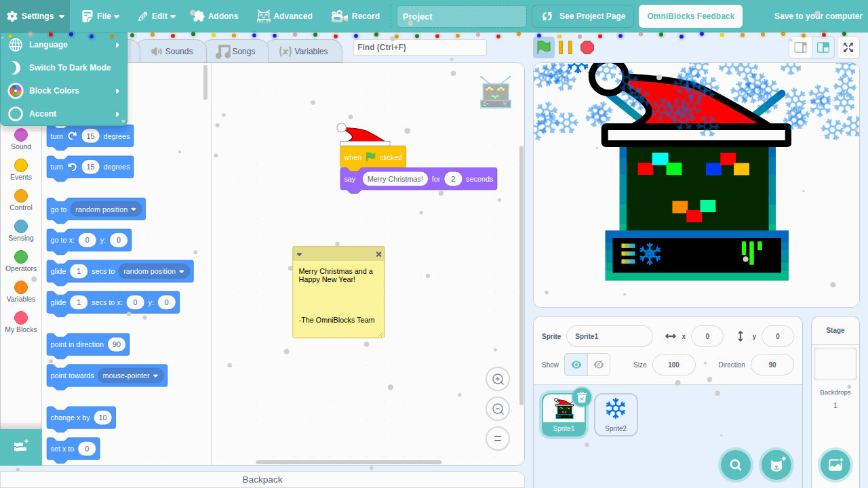Open the Advanced menu
This screenshot has height=488, width=868.
tap(285, 16)
